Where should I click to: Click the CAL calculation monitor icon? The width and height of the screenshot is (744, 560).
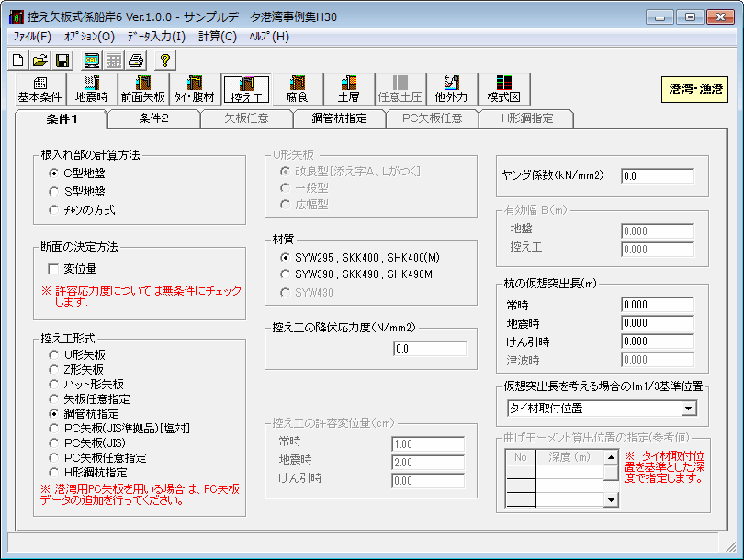point(91,61)
